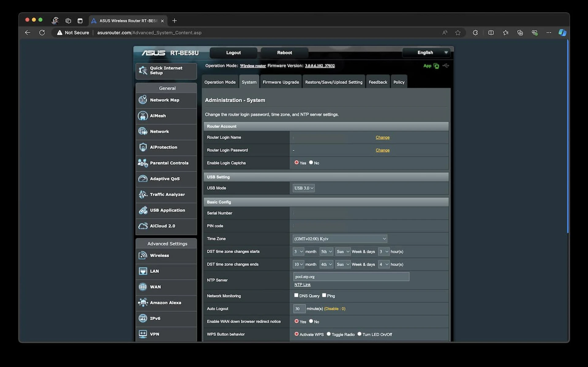Open the NTP Link
Viewport: 588px width, 367px height.
[302, 285]
